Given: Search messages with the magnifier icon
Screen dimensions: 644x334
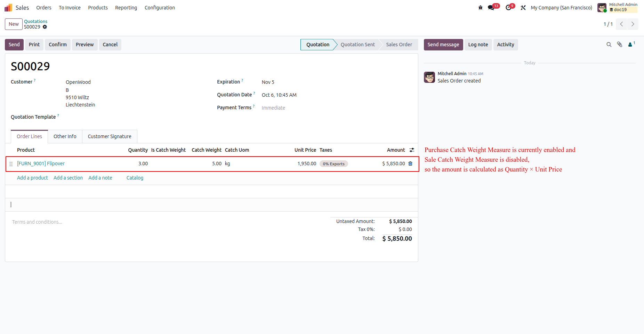Looking at the screenshot, I should click(x=609, y=45).
